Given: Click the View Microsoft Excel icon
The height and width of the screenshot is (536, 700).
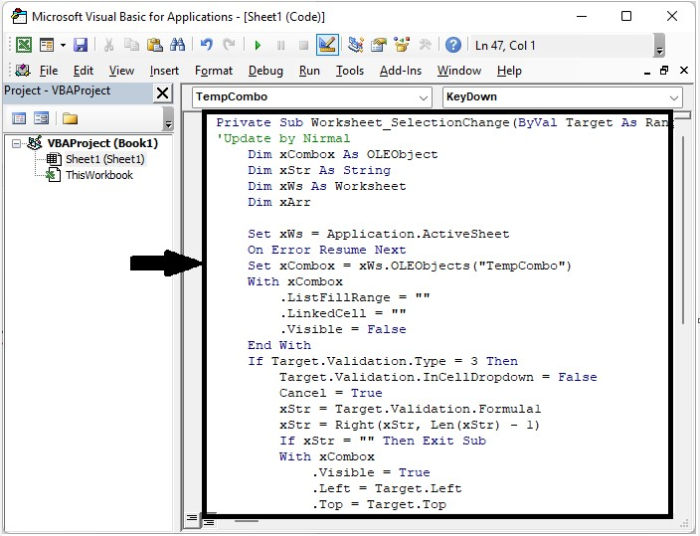Looking at the screenshot, I should 23,45.
